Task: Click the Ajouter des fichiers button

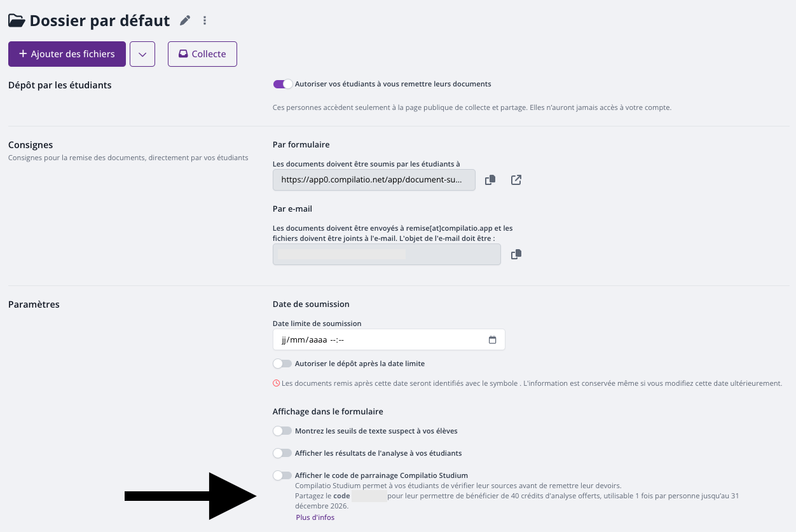Action: click(x=67, y=54)
